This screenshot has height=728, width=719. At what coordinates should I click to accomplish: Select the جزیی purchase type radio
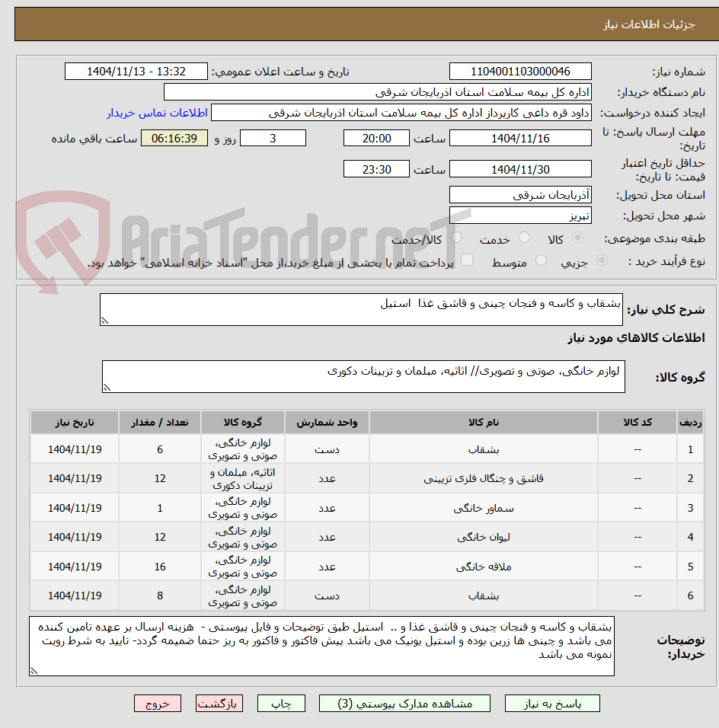pos(602,260)
